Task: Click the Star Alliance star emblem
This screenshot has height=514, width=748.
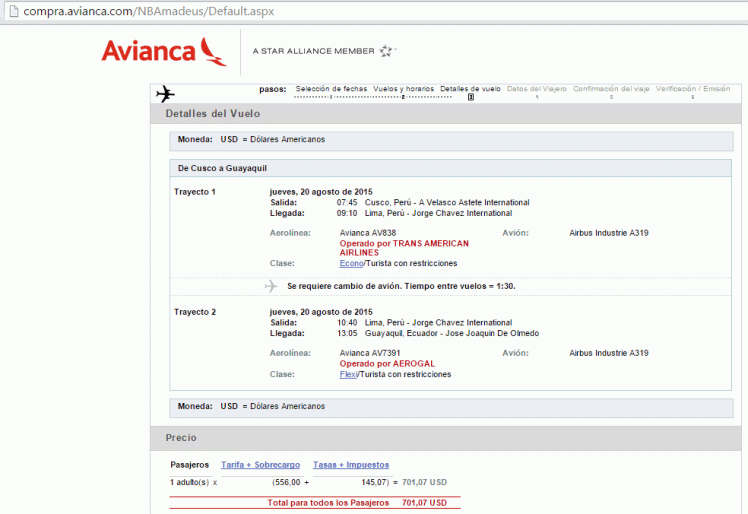Action: (388, 50)
